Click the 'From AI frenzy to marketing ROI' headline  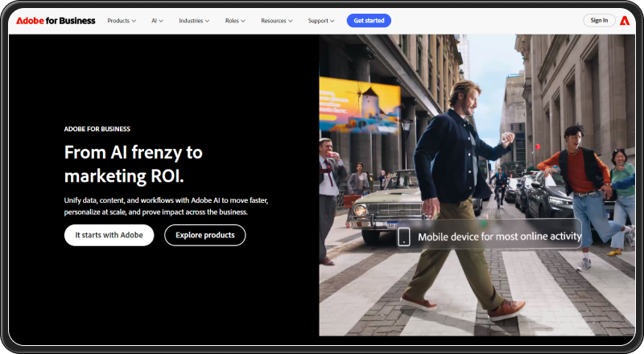133,163
